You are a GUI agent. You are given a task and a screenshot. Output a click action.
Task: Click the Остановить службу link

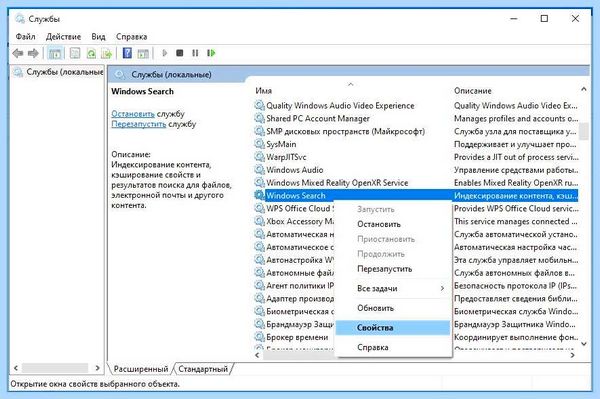133,114
